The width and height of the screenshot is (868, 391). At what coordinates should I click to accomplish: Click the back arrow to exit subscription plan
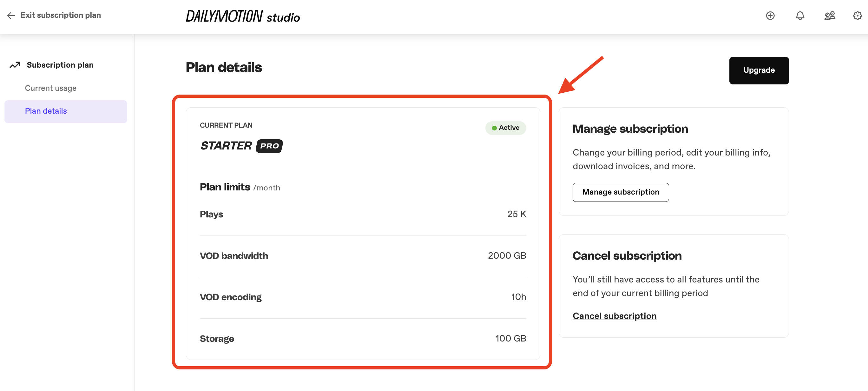point(11,16)
